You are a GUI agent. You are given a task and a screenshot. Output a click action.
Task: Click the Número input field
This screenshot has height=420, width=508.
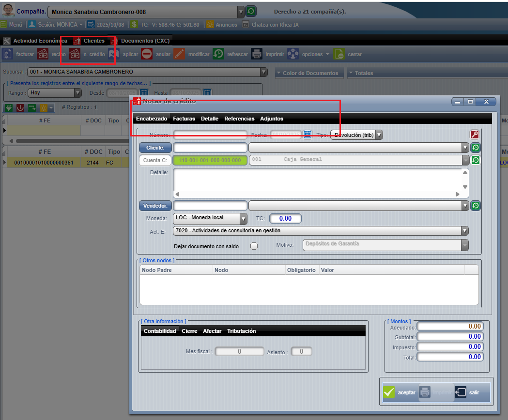[210, 135]
